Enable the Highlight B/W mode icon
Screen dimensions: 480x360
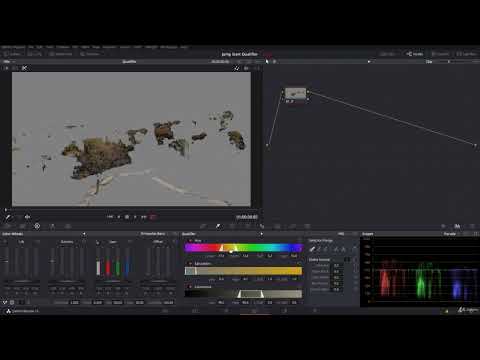click(x=246, y=68)
